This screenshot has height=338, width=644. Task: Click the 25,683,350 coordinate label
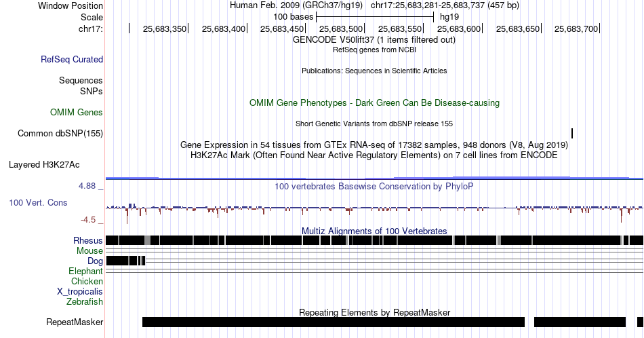click(164, 29)
